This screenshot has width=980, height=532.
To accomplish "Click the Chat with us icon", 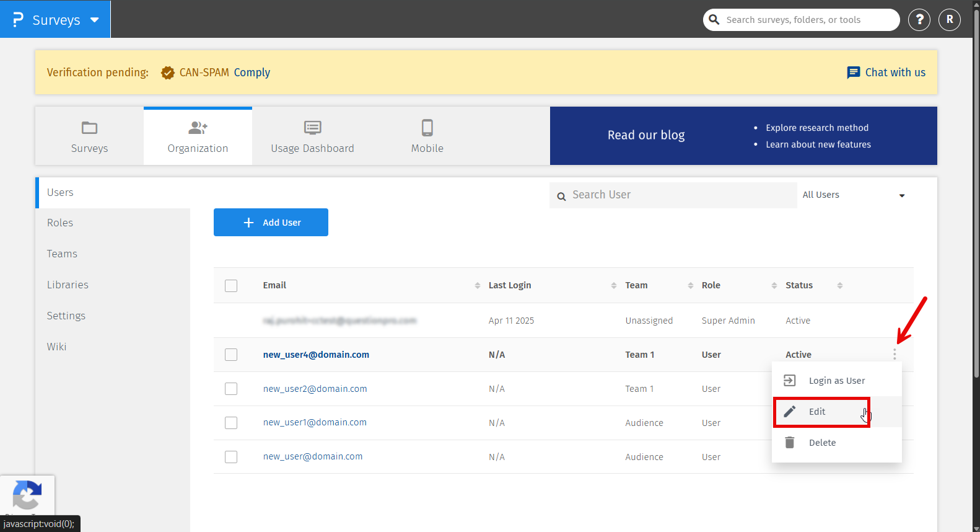I will point(853,73).
